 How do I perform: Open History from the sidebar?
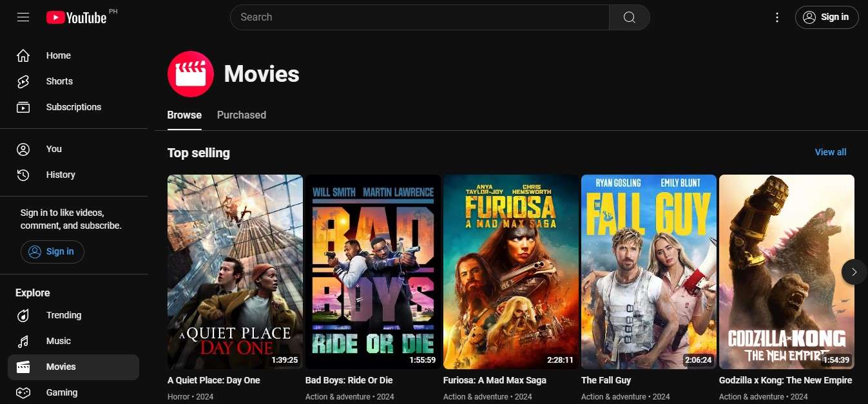pos(73,175)
